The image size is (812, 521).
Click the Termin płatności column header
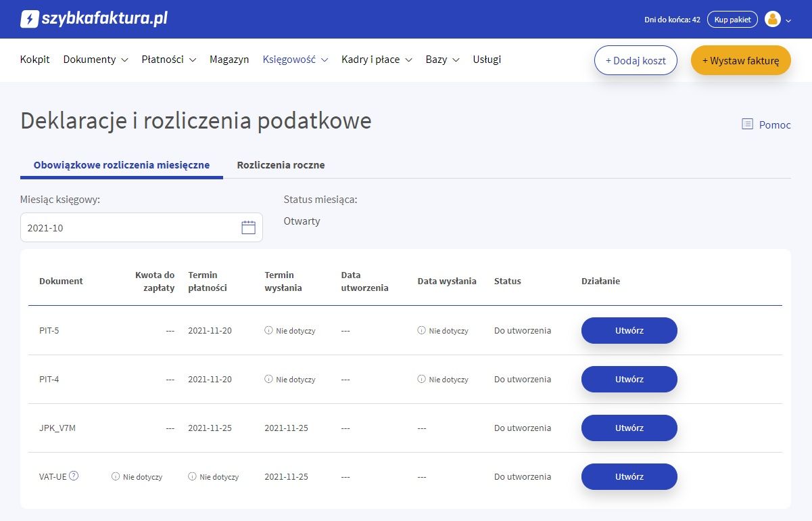tap(208, 281)
